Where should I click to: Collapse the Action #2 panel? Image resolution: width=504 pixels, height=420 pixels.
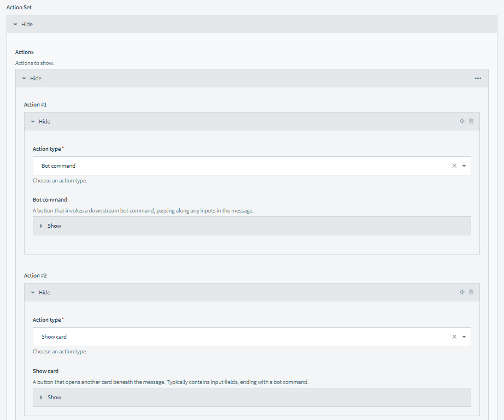pyautogui.click(x=40, y=293)
